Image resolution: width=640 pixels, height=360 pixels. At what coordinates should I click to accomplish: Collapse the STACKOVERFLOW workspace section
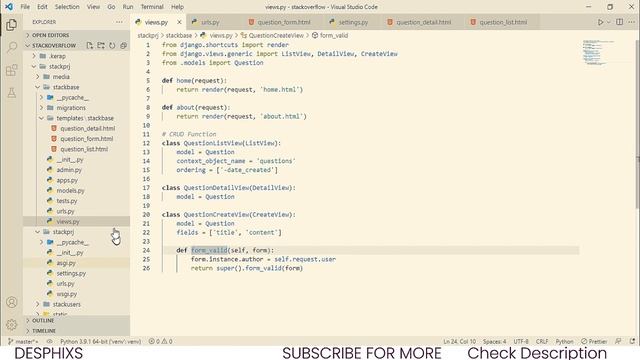pos(54,45)
